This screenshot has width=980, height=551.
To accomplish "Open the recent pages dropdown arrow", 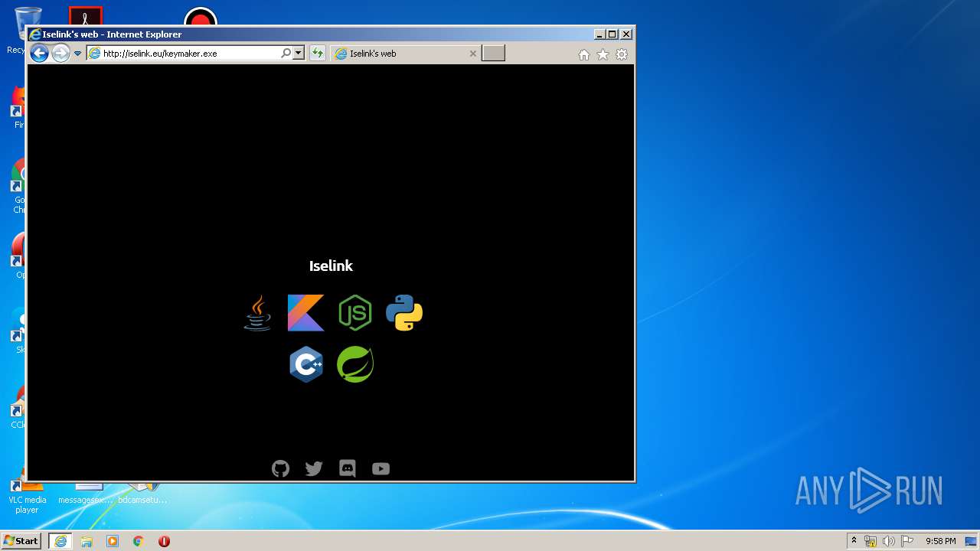I will (x=77, y=54).
